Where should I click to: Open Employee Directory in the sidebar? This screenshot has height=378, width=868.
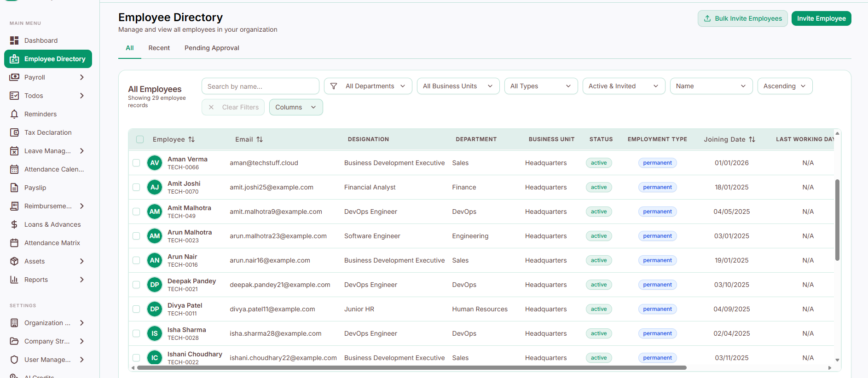point(48,59)
